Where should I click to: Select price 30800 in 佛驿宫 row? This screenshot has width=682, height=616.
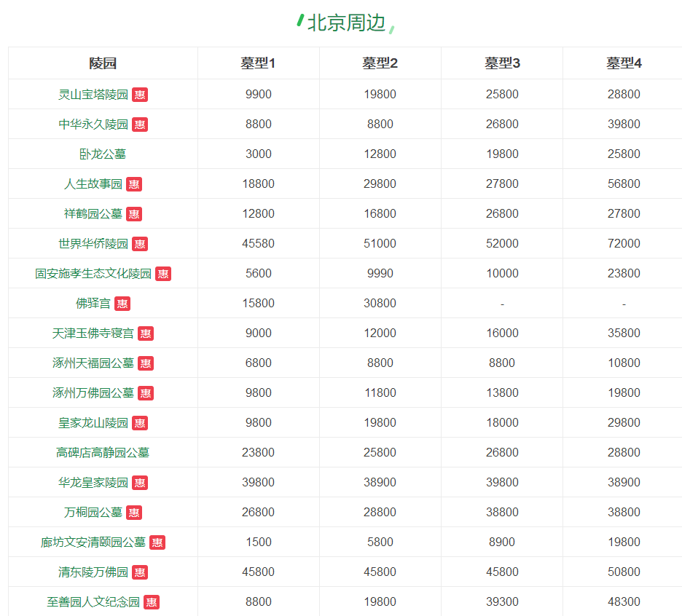[380, 303]
